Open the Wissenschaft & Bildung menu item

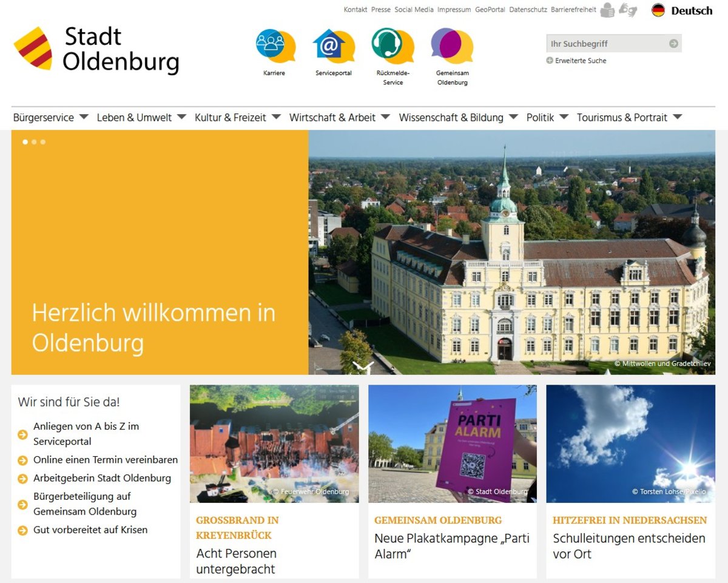tap(451, 118)
